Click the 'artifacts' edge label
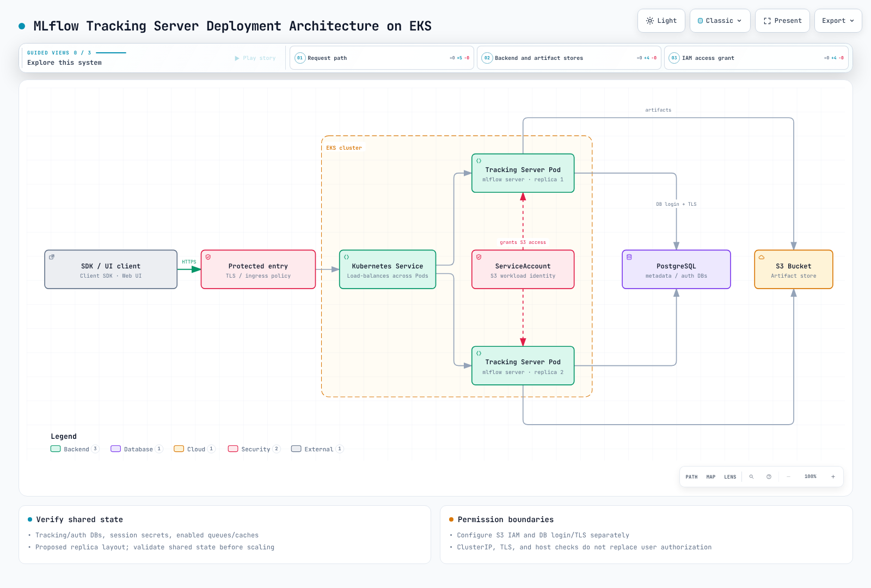The image size is (871, 588). pos(658,110)
